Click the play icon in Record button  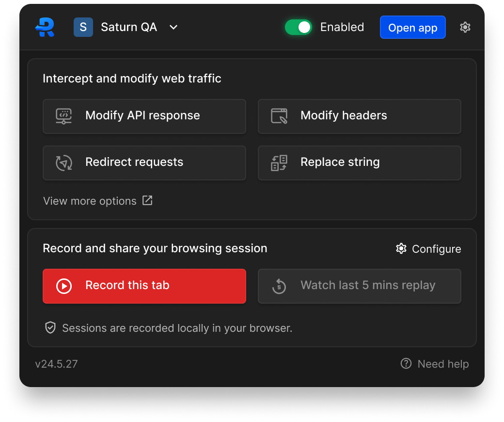click(64, 286)
